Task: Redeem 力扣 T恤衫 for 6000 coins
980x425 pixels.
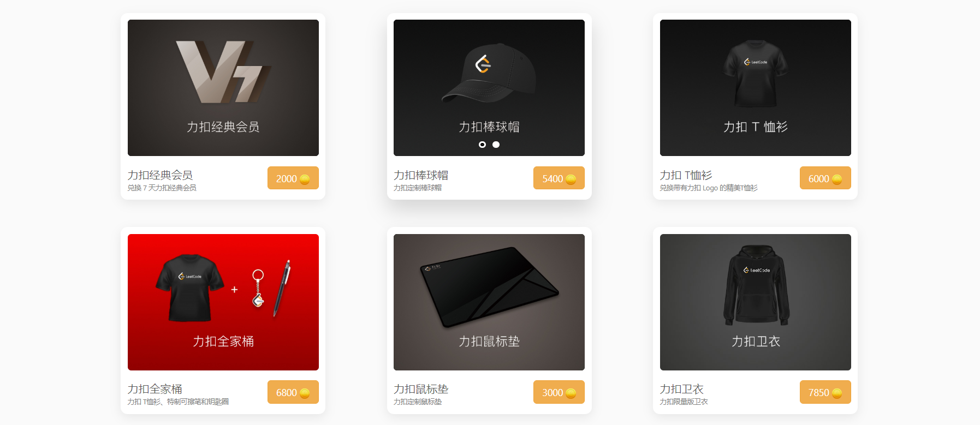Action: [825, 178]
